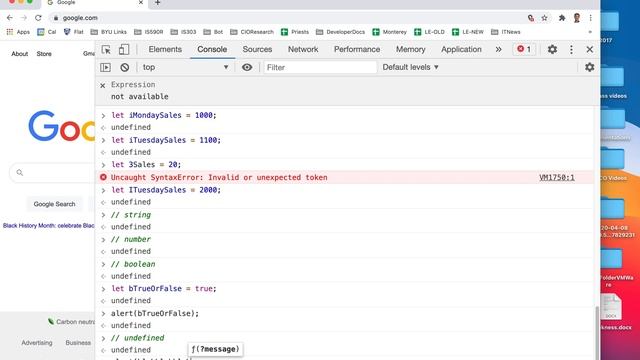This screenshot has width=640, height=360.
Task: Open the Application tab
Action: [461, 49]
